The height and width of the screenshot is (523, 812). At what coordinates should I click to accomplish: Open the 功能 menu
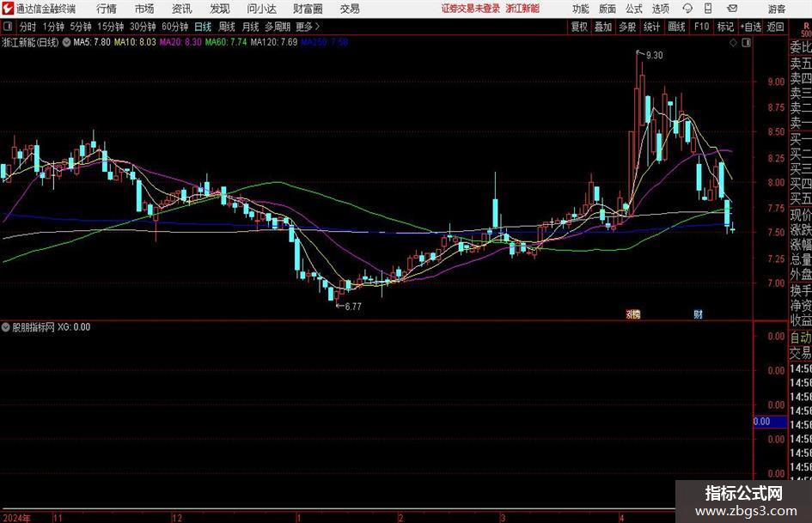581,9
